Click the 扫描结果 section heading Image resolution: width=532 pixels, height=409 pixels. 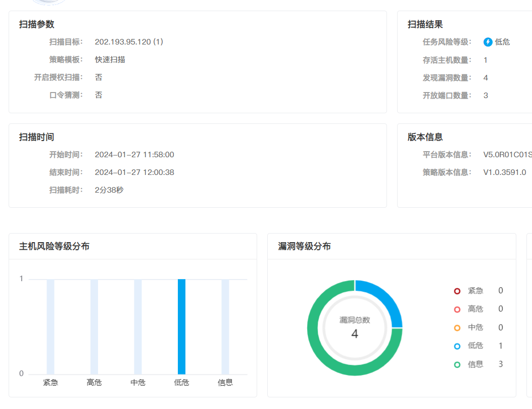[x=425, y=24]
